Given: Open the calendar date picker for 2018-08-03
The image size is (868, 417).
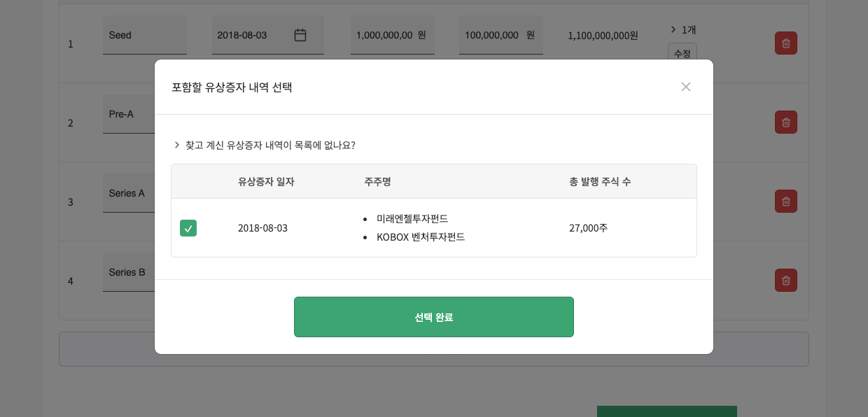Looking at the screenshot, I should tap(300, 35).
